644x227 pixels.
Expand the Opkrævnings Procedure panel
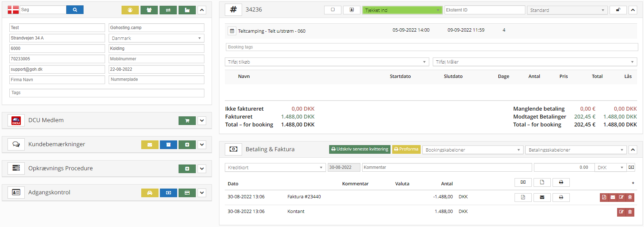(202, 169)
